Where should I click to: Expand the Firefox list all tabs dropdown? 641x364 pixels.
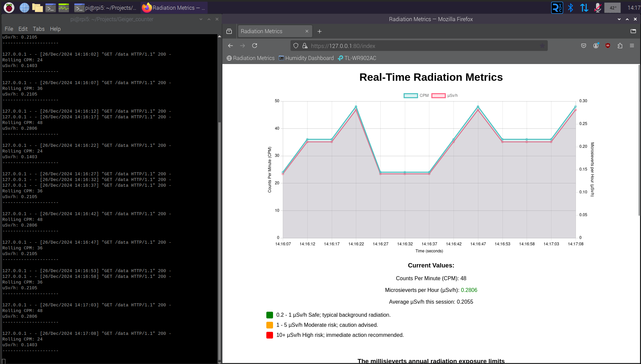point(633,31)
